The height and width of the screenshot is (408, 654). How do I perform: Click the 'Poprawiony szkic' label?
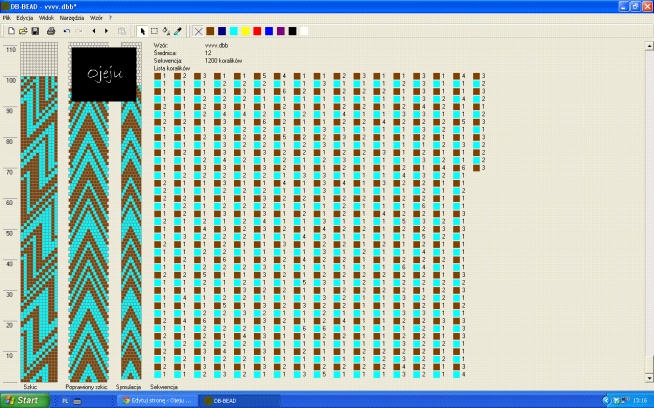coord(86,387)
